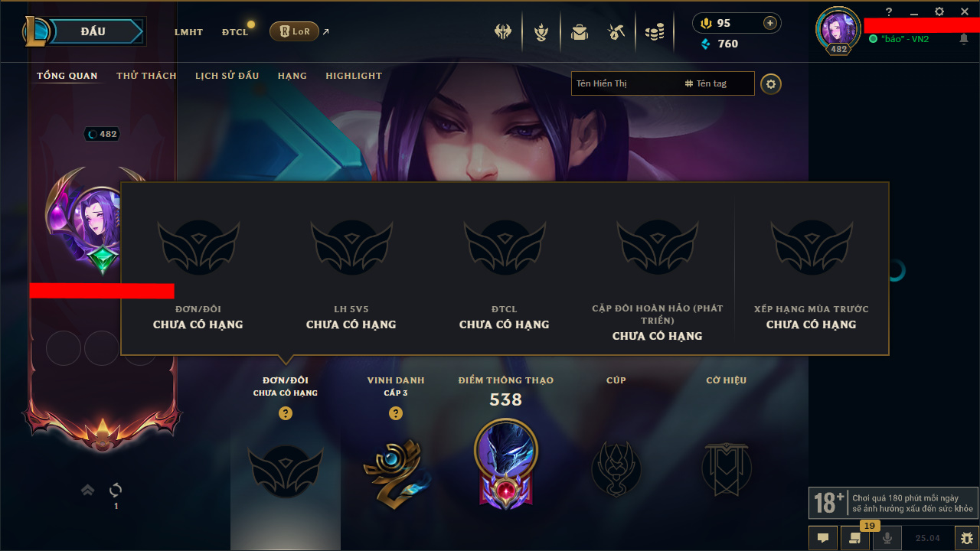Open the notifications bell icon
This screenshot has width=980, height=551.
pos(964,39)
